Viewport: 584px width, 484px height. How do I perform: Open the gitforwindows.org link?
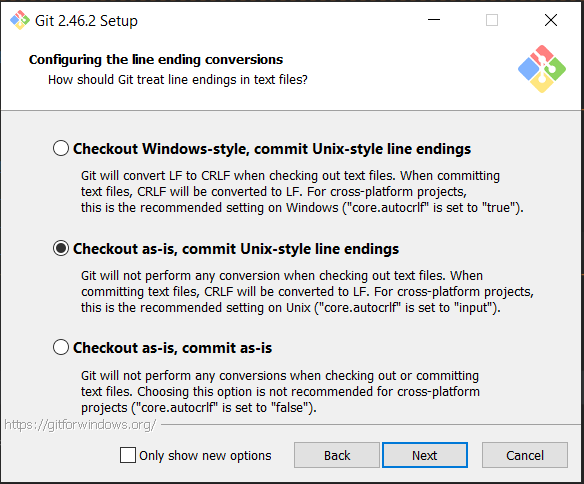[80, 425]
